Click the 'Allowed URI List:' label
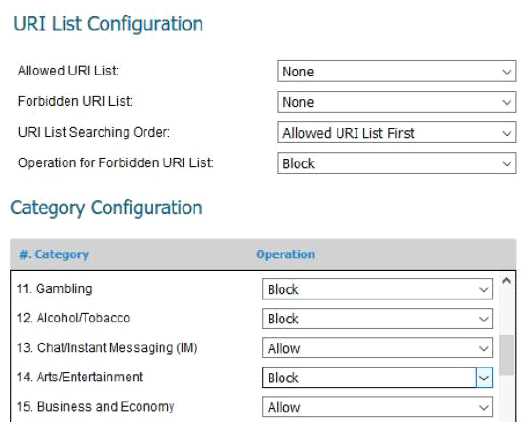The width and height of the screenshot is (528, 431). (68, 71)
